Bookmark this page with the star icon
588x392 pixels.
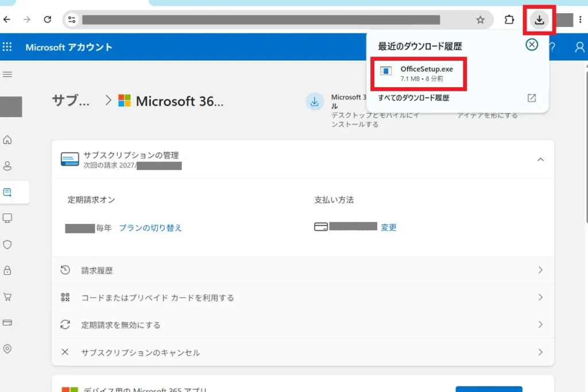(480, 20)
